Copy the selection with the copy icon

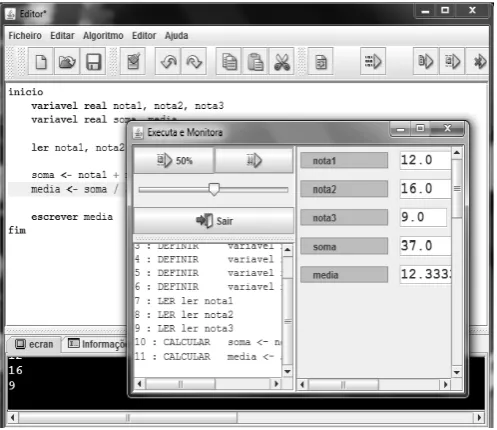coord(229,62)
